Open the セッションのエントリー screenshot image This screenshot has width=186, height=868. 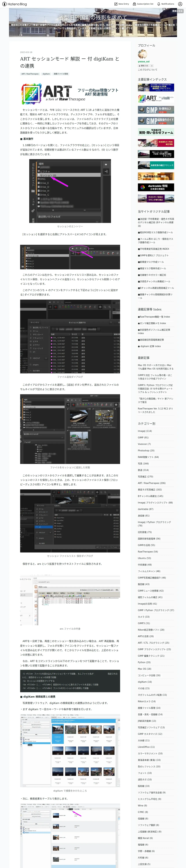click(x=70, y=191)
